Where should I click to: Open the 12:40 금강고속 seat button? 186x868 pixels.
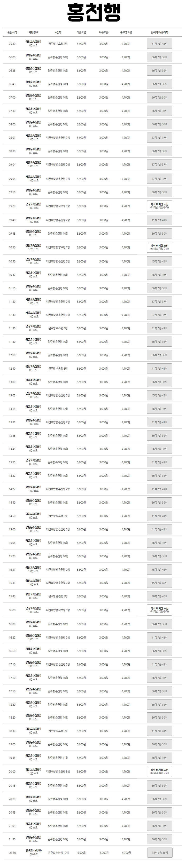[159, 369]
